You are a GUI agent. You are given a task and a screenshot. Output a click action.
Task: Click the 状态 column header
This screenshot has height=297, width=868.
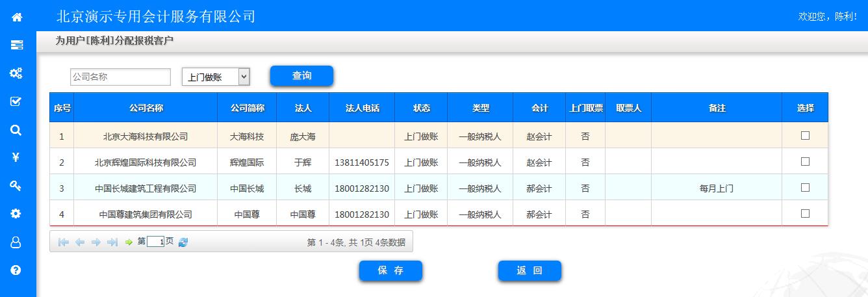(x=421, y=107)
